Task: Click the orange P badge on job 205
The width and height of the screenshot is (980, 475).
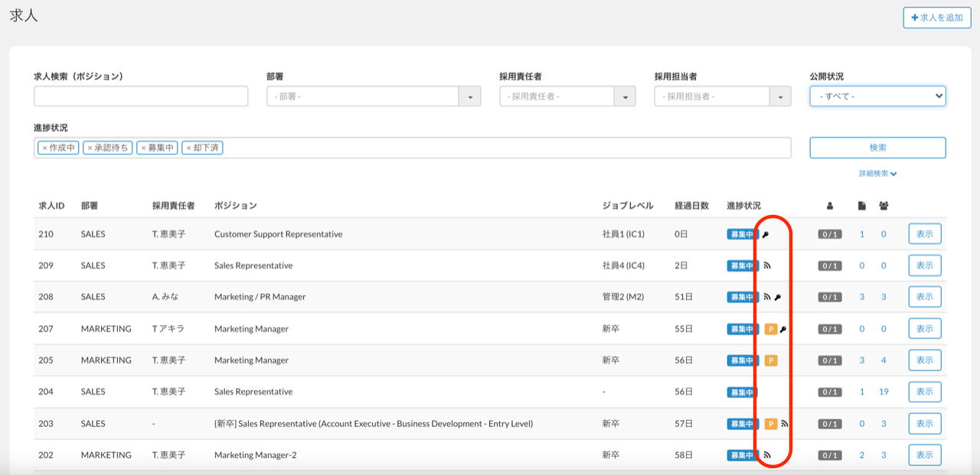Action: pos(771,360)
